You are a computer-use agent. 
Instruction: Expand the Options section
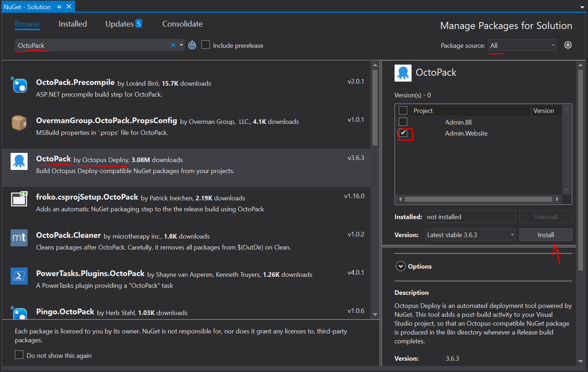(x=400, y=266)
